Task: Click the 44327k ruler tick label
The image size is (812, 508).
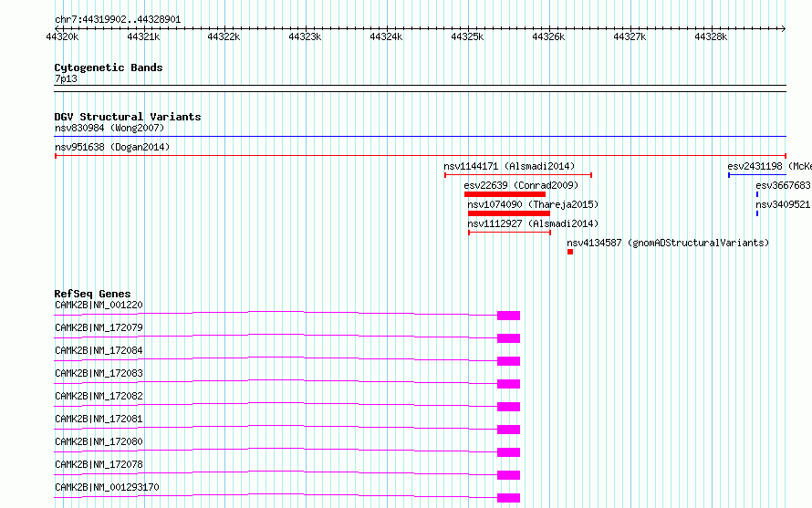Action: tap(630, 36)
